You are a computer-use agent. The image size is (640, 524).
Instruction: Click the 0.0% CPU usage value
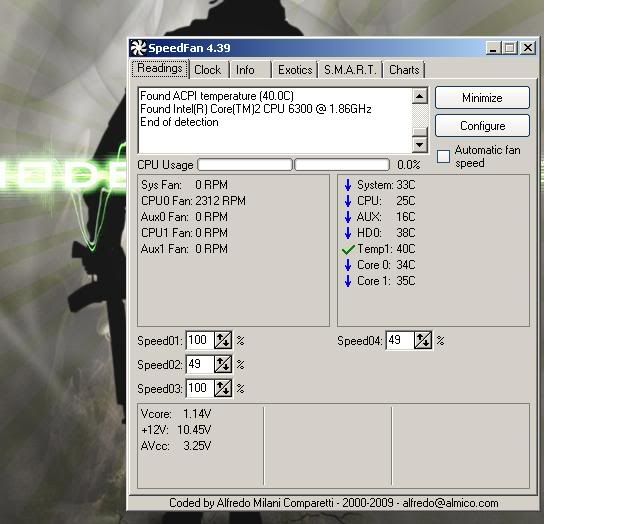click(409, 165)
